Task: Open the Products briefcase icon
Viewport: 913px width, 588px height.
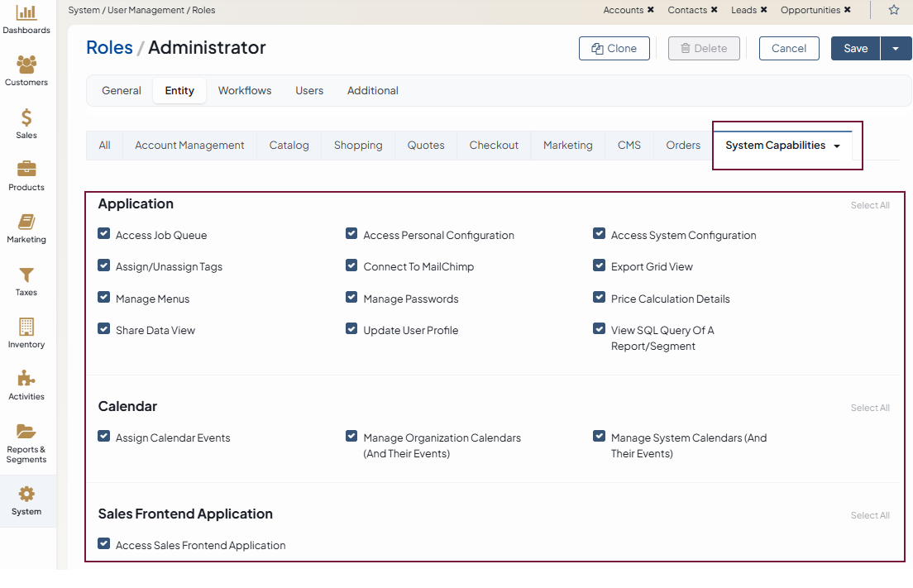Action: [26, 170]
